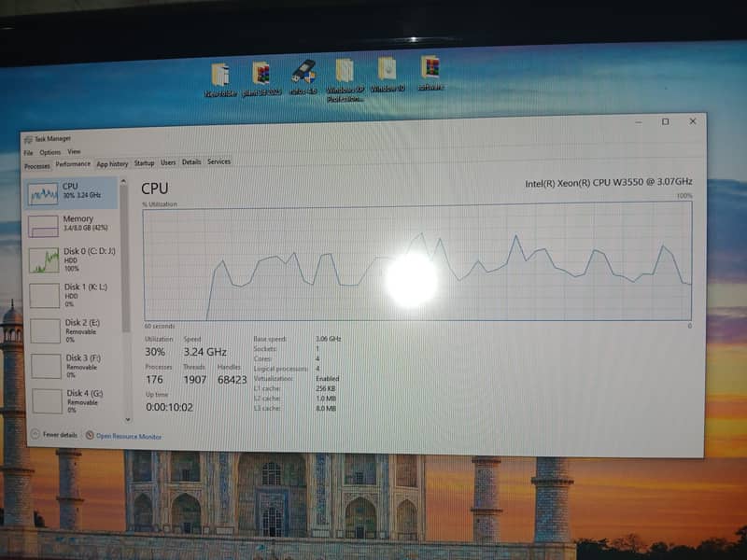
Task: Click the 30% utilization value
Action: (x=155, y=352)
